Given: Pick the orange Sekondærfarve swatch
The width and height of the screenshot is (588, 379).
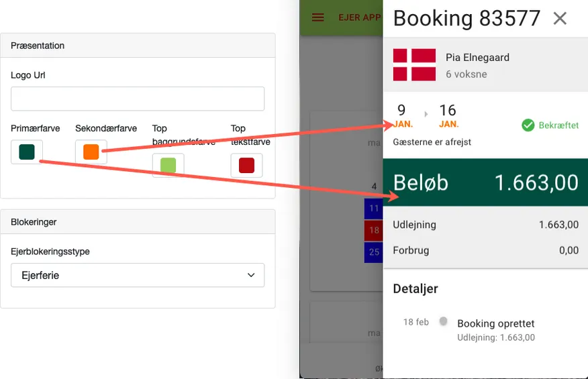Looking at the screenshot, I should click(x=91, y=152).
